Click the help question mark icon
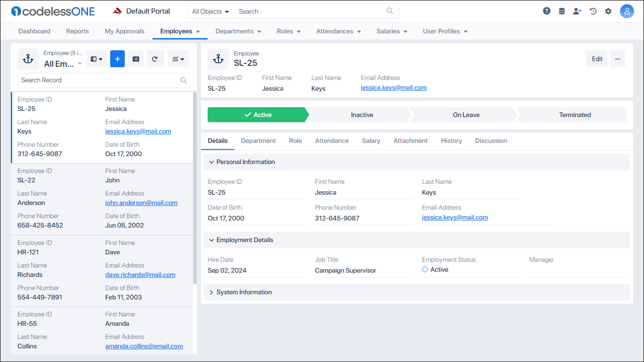644x362 pixels. click(547, 10)
